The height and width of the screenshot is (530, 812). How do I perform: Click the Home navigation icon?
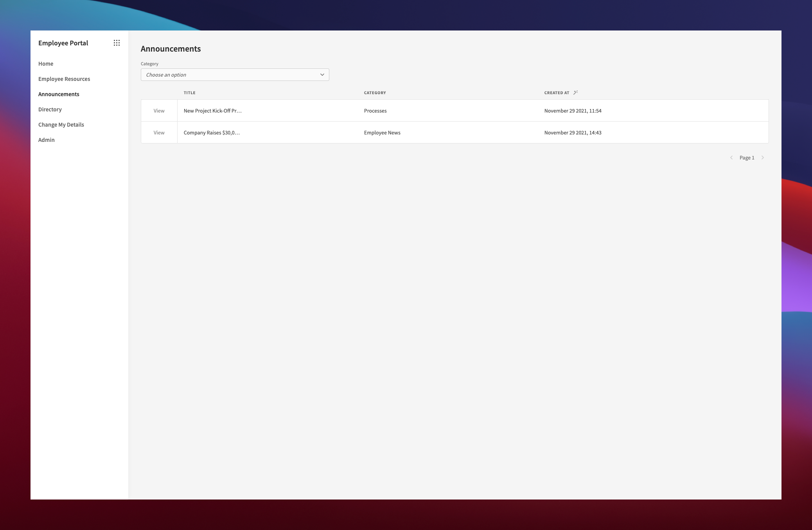[46, 63]
